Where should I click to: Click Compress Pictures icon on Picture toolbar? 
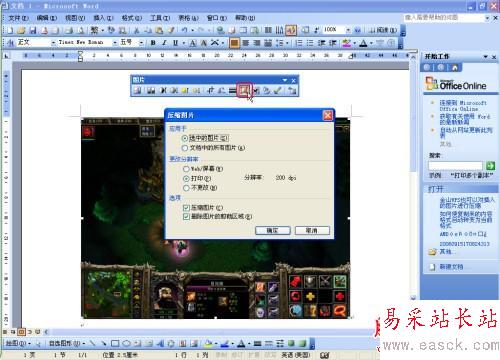tap(244, 90)
